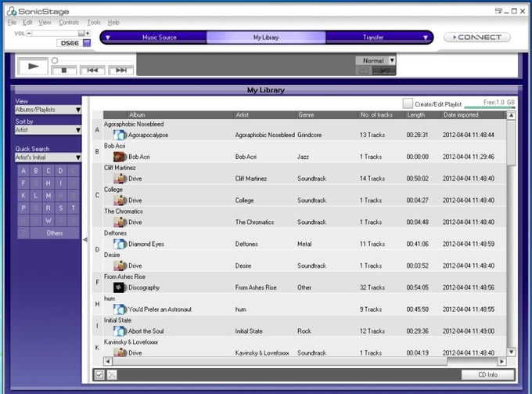
Task: Click the deselect X icon in bottom bar
Action: click(112, 374)
